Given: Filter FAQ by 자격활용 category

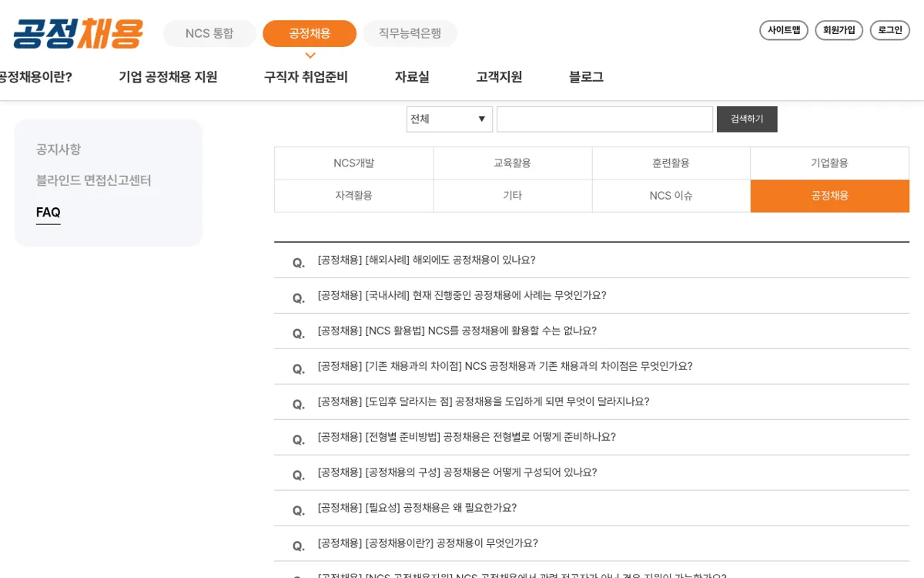Looking at the screenshot, I should click(354, 196).
